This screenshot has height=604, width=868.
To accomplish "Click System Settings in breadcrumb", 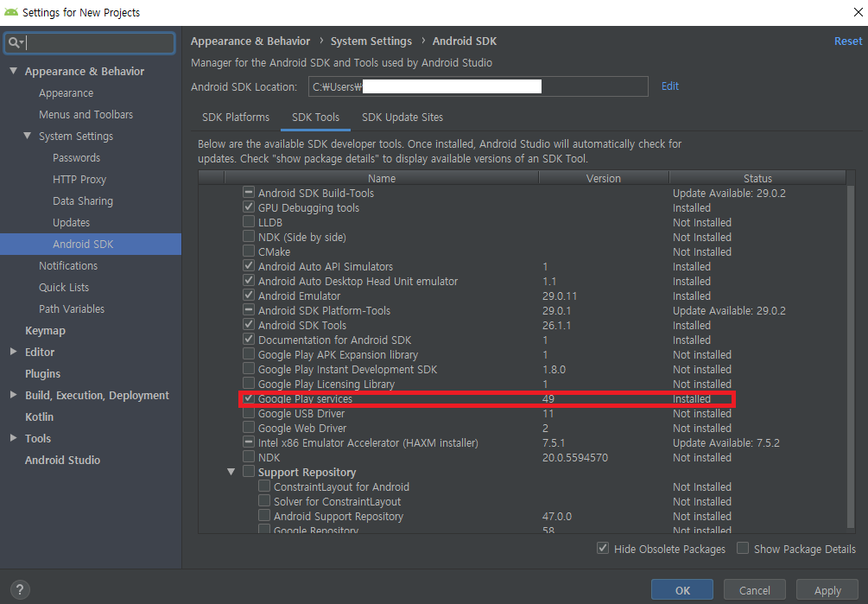I will [371, 41].
